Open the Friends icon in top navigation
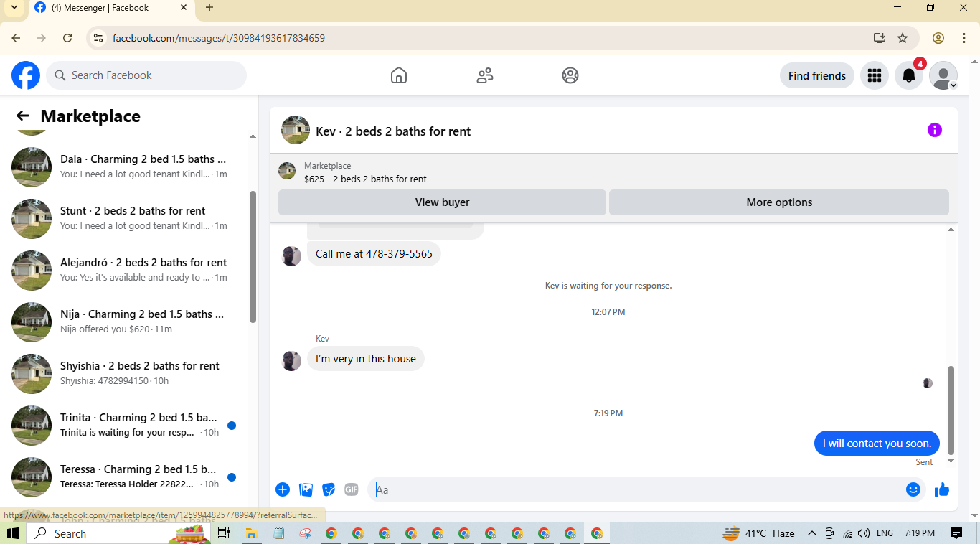 pyautogui.click(x=485, y=75)
